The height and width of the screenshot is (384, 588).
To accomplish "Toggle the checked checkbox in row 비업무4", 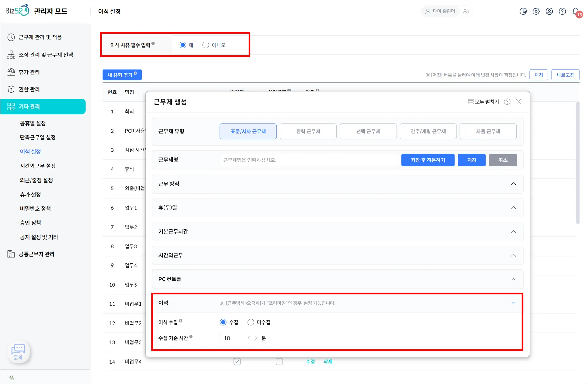I will point(237,362).
